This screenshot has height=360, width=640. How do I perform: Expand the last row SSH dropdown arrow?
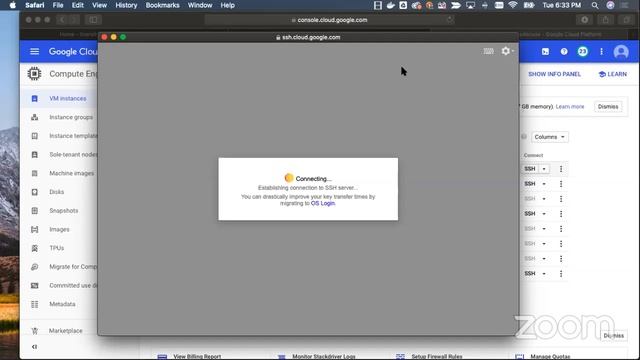pos(544,273)
